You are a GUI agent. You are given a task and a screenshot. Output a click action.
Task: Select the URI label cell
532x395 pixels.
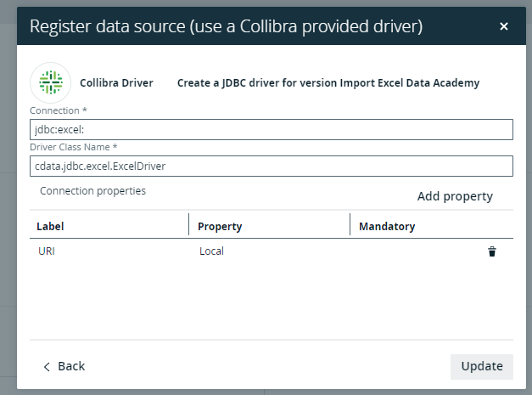coord(47,251)
